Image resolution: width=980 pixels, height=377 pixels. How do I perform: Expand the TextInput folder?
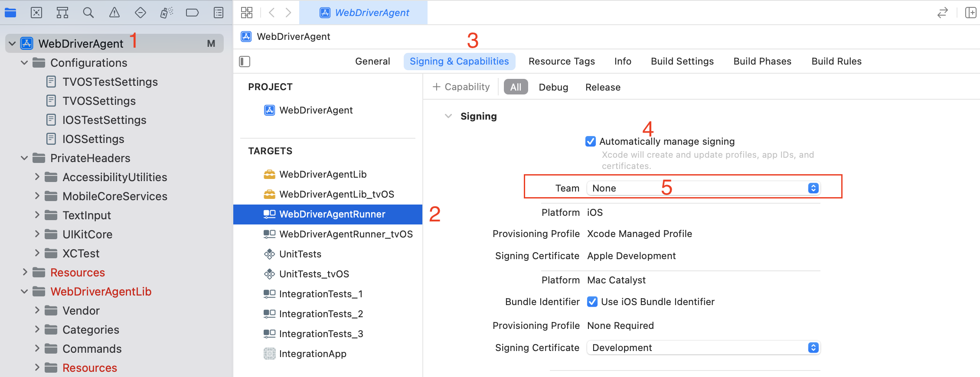click(x=37, y=215)
